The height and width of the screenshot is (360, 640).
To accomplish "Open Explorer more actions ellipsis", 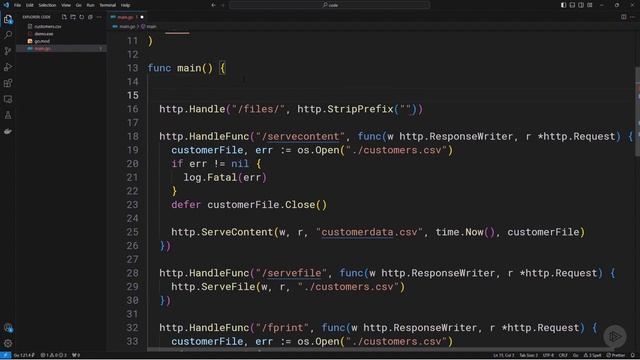I will 99,17.
